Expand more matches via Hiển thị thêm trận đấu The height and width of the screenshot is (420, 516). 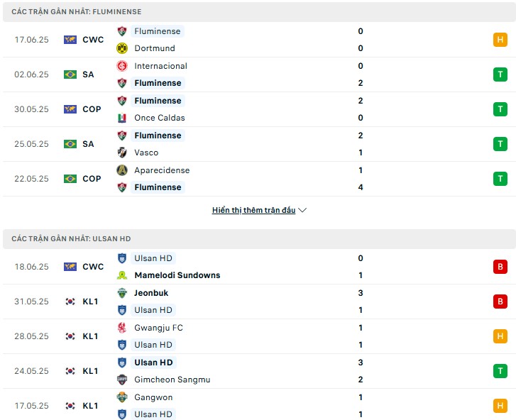click(253, 210)
